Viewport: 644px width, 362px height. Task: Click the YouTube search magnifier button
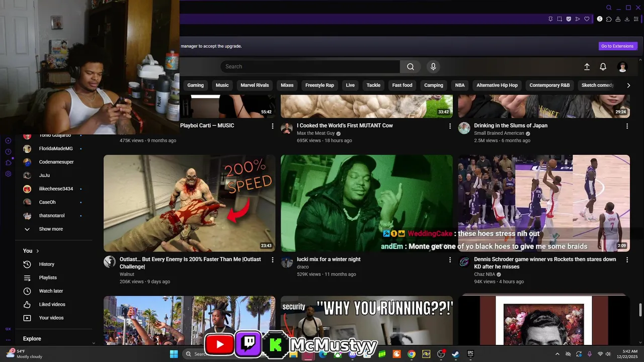click(411, 66)
